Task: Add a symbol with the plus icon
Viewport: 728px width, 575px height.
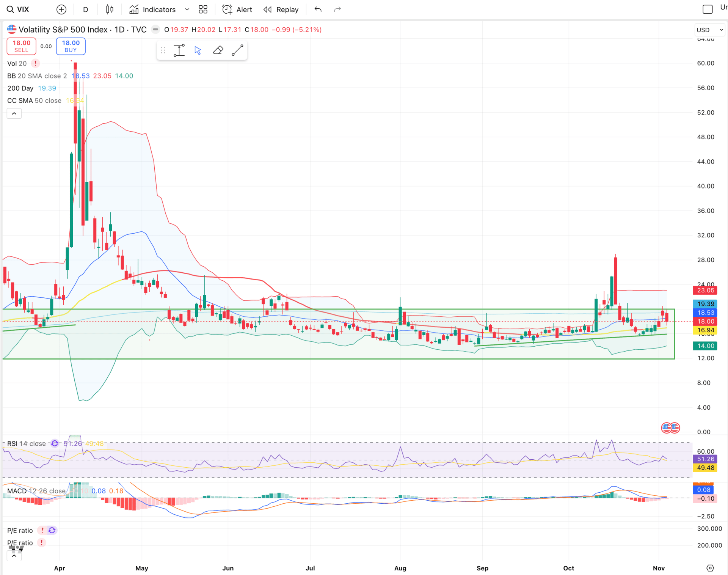Action: [61, 9]
